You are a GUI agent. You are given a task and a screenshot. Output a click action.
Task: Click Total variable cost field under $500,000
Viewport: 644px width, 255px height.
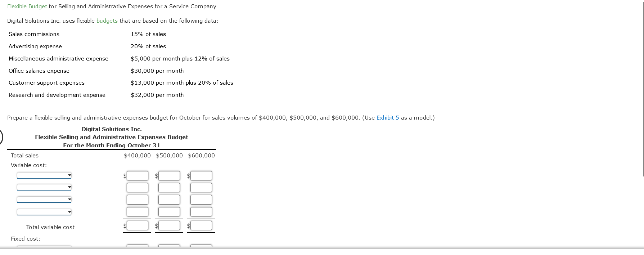click(169, 225)
